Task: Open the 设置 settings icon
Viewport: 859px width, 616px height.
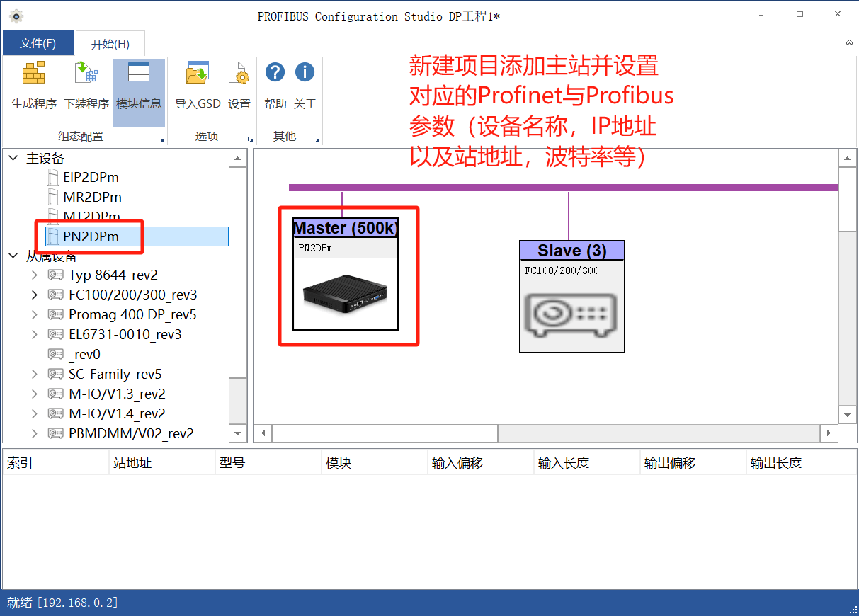Action: pyautogui.click(x=239, y=74)
